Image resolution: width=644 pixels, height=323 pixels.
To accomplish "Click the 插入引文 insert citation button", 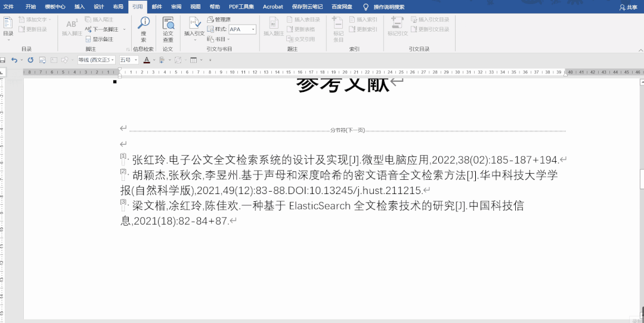I will tap(194, 27).
